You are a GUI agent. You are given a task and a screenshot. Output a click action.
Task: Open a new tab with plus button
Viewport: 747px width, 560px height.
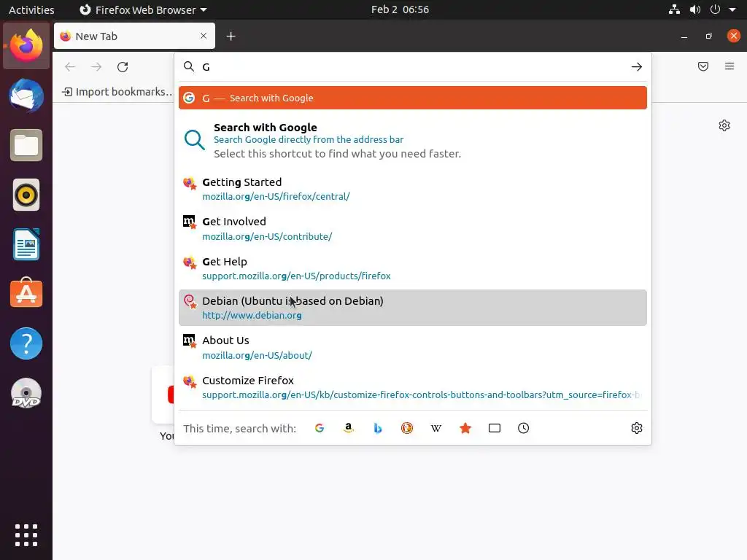231,36
